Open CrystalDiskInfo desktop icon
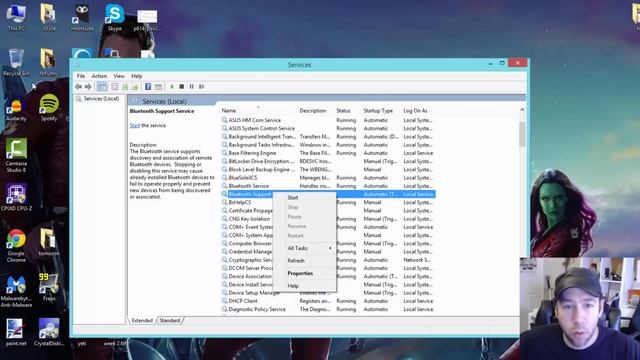Image resolution: width=640 pixels, height=360 pixels. 49,332
